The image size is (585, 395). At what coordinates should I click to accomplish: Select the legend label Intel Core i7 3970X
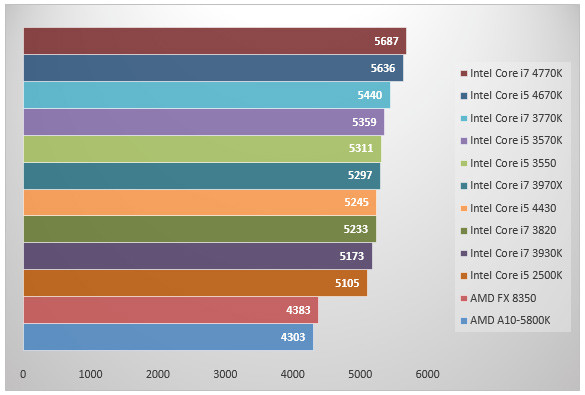coord(516,185)
